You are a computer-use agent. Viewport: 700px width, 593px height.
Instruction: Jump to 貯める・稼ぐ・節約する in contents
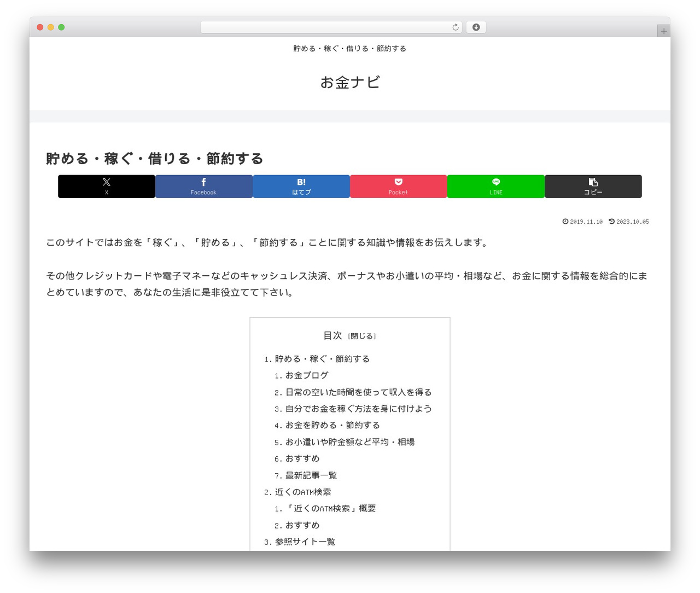coord(322,359)
